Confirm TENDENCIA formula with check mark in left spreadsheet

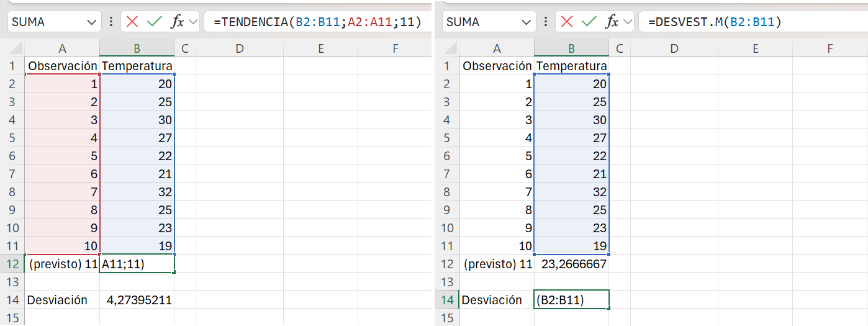click(x=154, y=22)
